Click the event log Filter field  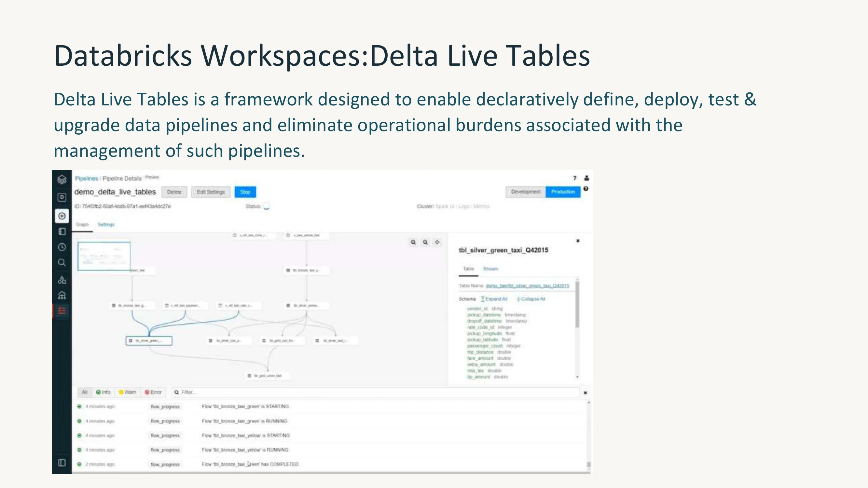click(x=376, y=392)
